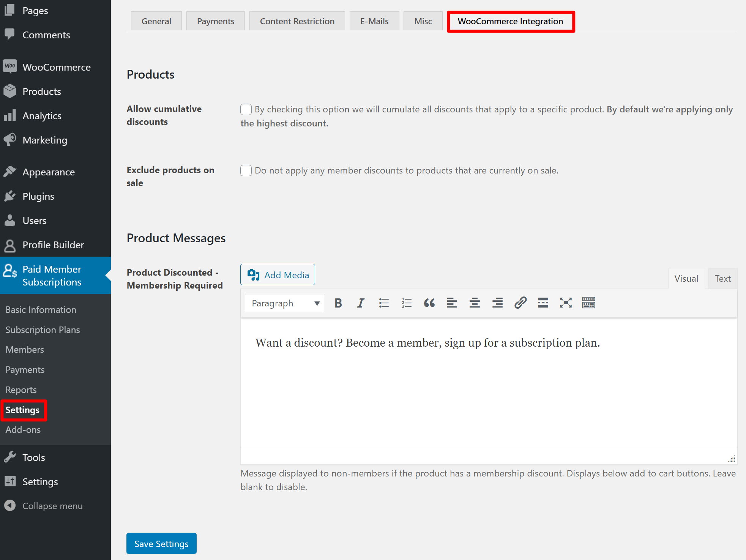Screen dimensions: 746x560
Task: Click the Products box icon
Action: pyautogui.click(x=10, y=91)
